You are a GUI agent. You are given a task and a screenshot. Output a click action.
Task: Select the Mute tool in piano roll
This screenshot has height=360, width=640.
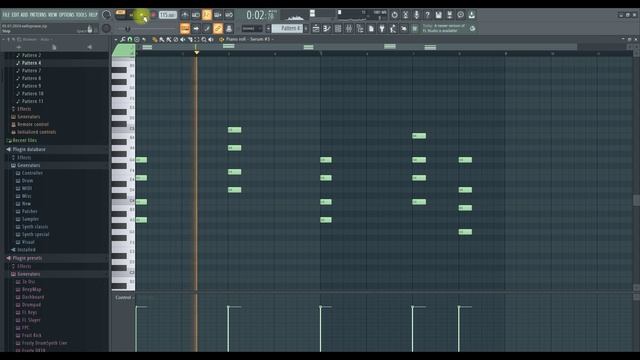[182, 40]
